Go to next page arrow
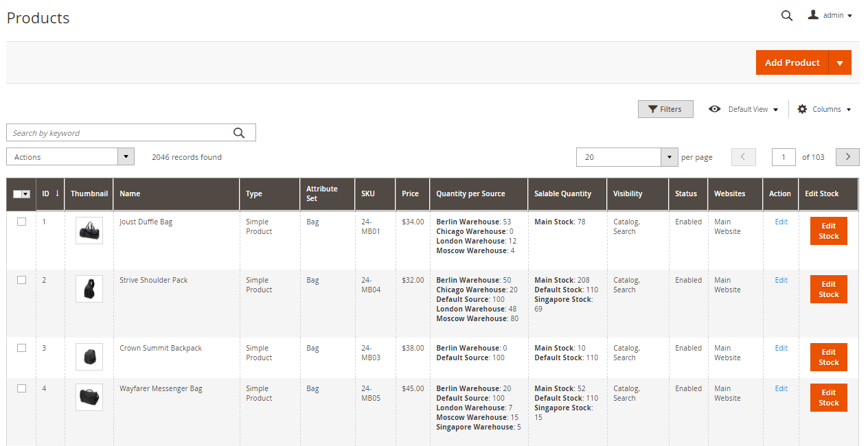Viewport: 868px width, 446px height. [847, 157]
